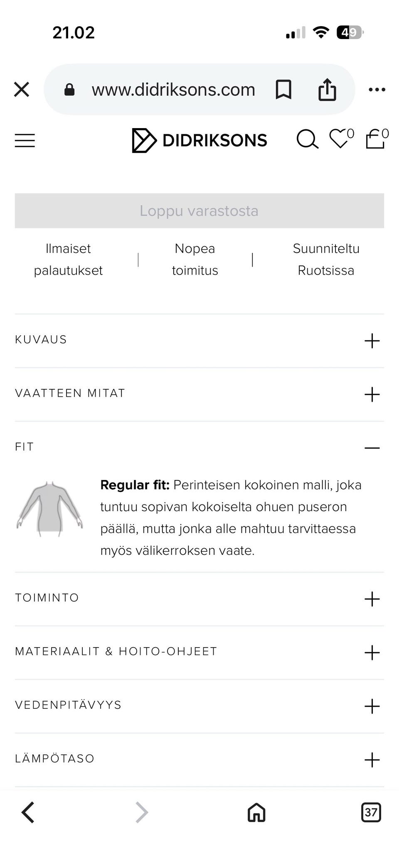Close the browser tab with X
The width and height of the screenshot is (399, 868).
22,89
